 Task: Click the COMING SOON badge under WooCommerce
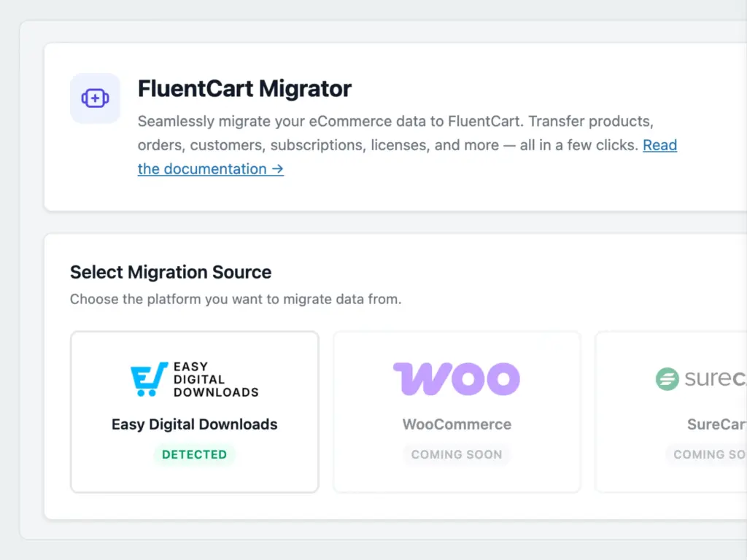coord(457,454)
